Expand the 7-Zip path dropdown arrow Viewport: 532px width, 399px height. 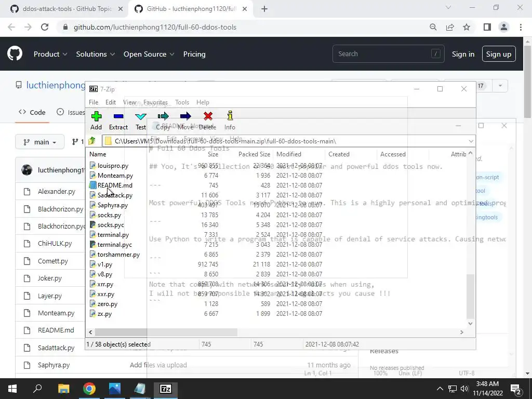click(x=471, y=141)
